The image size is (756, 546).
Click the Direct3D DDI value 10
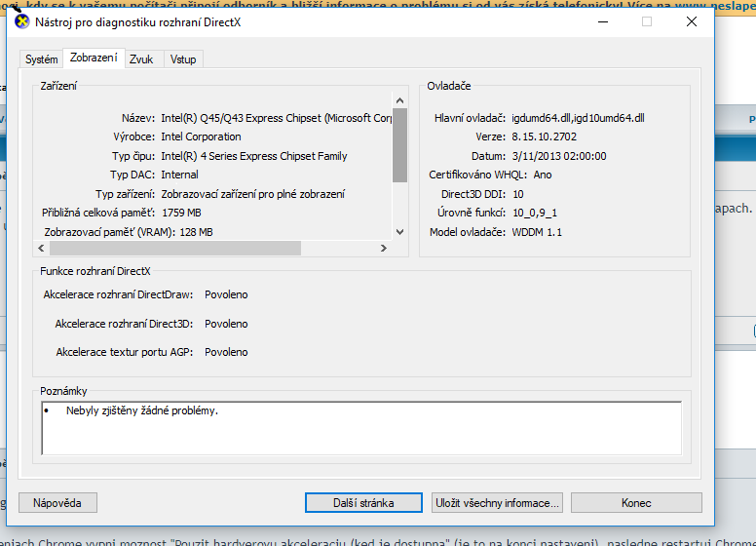coord(518,194)
